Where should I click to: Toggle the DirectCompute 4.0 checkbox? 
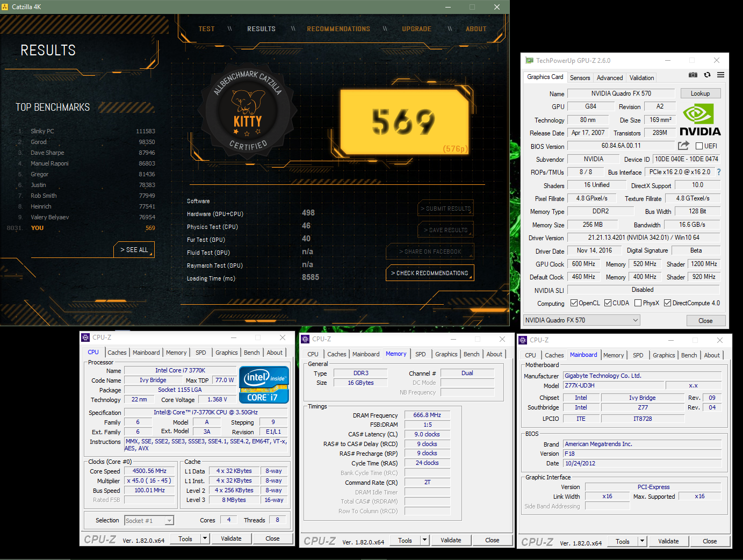pos(667,303)
